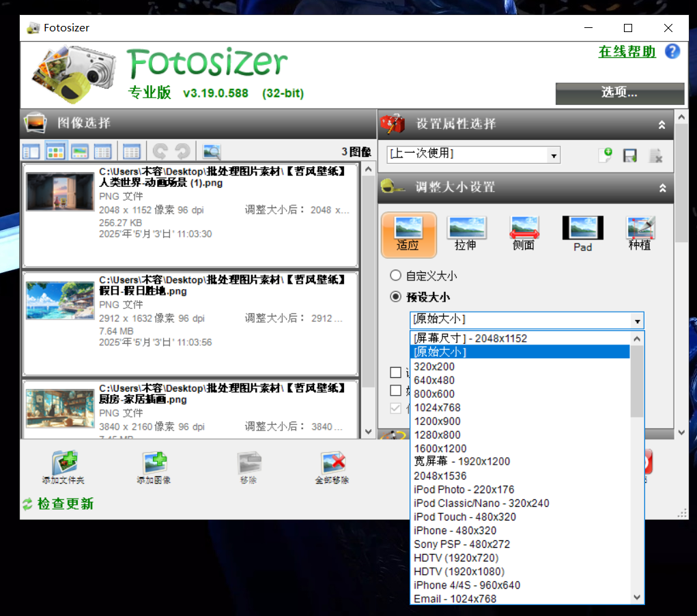Select the 假日-假日胜地.png thumbnail
Image resolution: width=697 pixels, height=616 pixels.
pyautogui.click(x=60, y=300)
